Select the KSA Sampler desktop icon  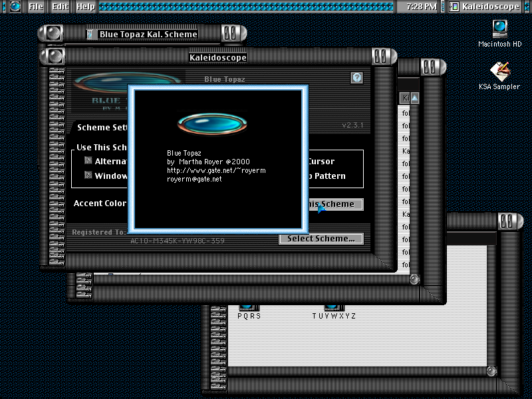click(x=499, y=71)
